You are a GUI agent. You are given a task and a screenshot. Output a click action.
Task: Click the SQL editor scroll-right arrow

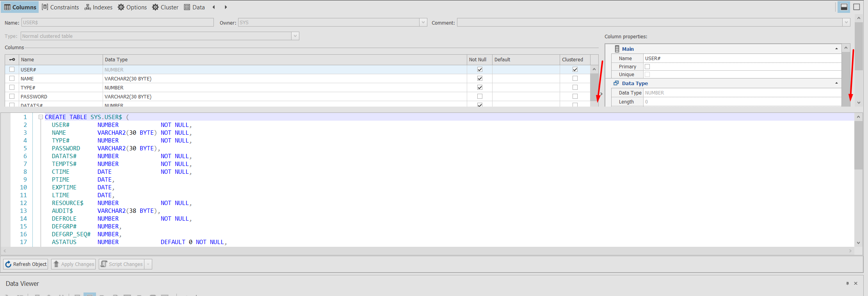(x=850, y=251)
